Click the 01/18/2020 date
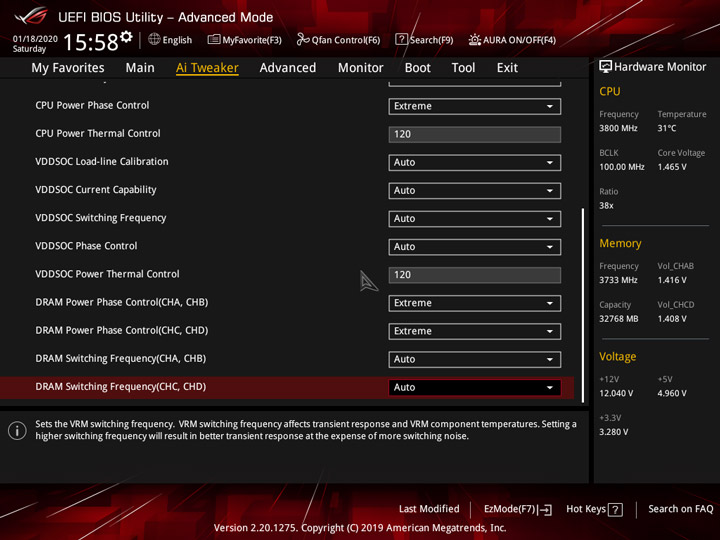 pyautogui.click(x=35, y=39)
